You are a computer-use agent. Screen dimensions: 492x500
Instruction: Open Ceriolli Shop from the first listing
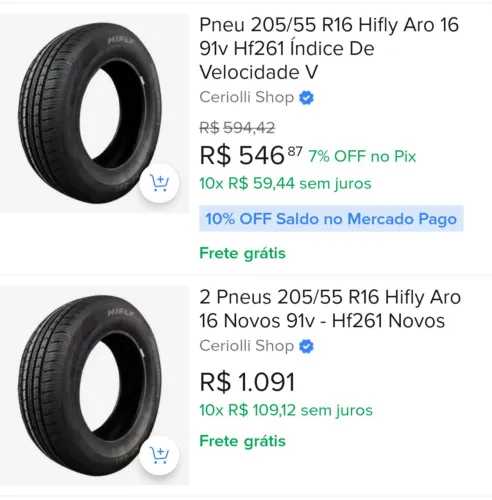(247, 97)
